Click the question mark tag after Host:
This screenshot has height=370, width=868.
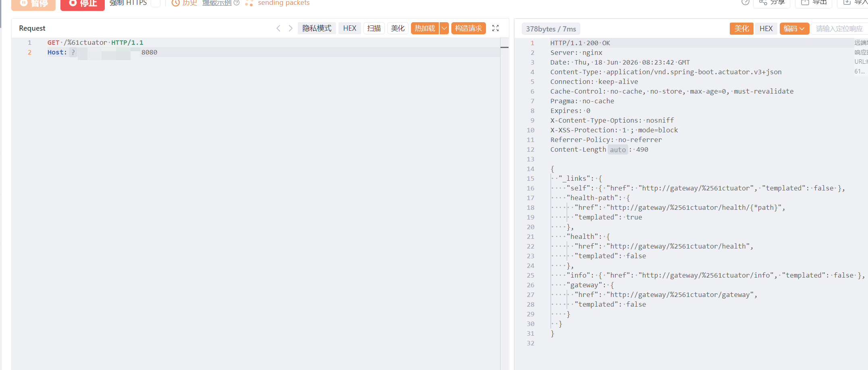point(73,52)
